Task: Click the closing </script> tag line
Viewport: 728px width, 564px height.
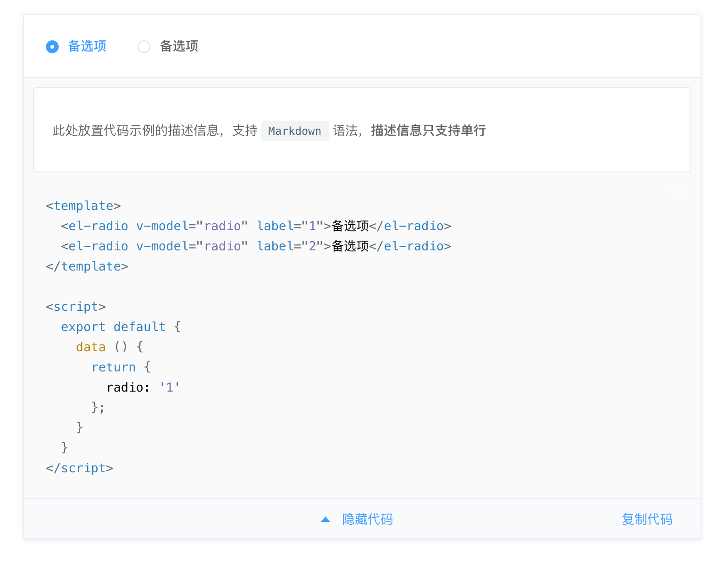Action: pyautogui.click(x=80, y=468)
